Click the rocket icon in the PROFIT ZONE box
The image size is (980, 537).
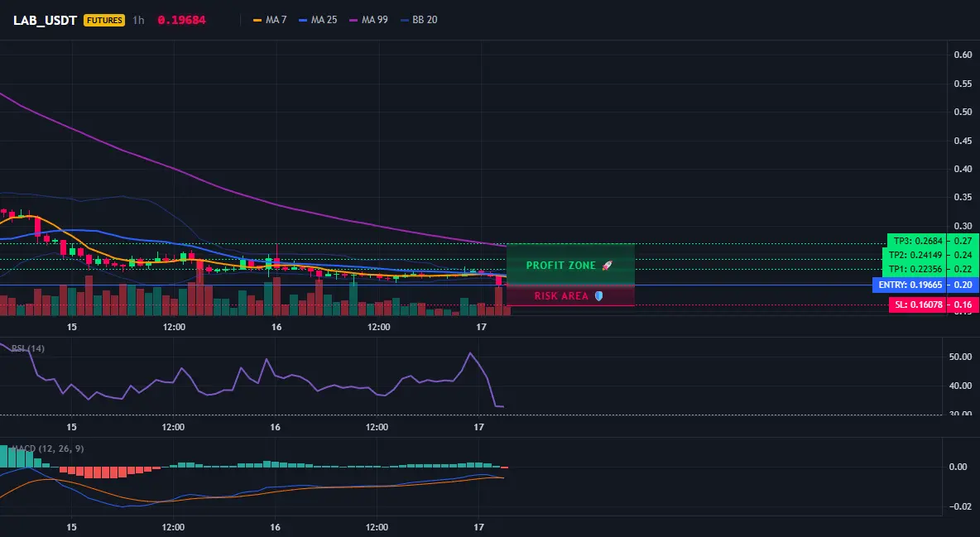pos(607,266)
